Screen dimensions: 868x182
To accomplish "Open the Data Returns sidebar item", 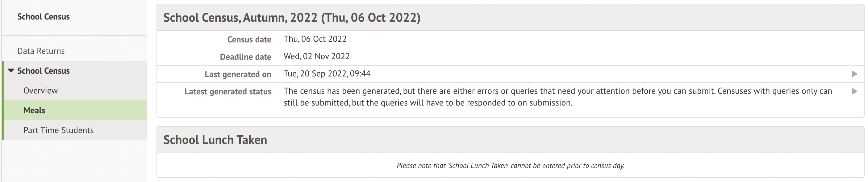I will [41, 51].
